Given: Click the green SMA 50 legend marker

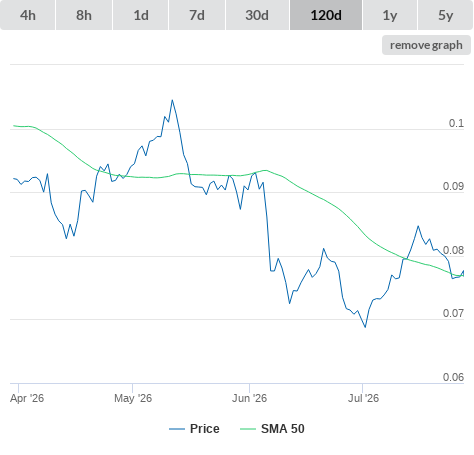Looking at the screenshot, I should [248, 429].
